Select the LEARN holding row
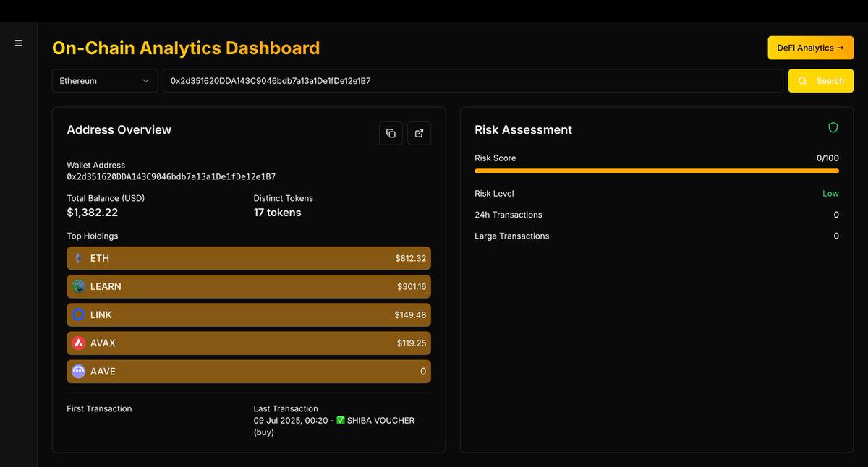868x467 pixels. pyautogui.click(x=249, y=286)
